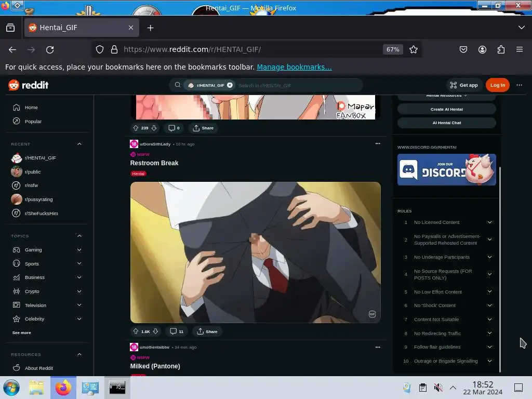
Task: Expand the Television topic
Action: 79,305
